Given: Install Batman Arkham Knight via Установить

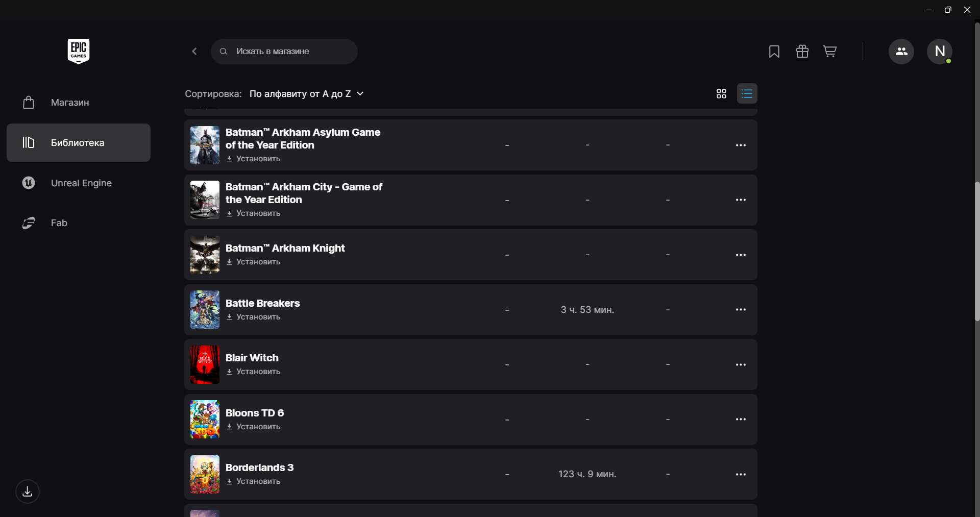Looking at the screenshot, I should coord(258,262).
